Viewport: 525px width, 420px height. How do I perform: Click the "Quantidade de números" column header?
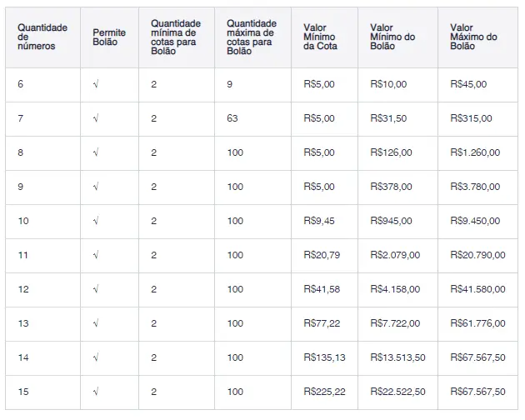tap(42, 37)
